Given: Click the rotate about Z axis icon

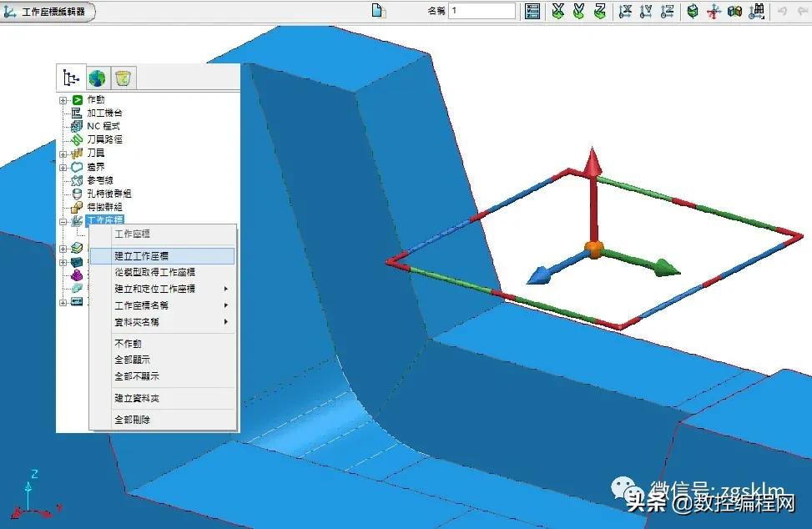Looking at the screenshot, I should click(x=600, y=11).
